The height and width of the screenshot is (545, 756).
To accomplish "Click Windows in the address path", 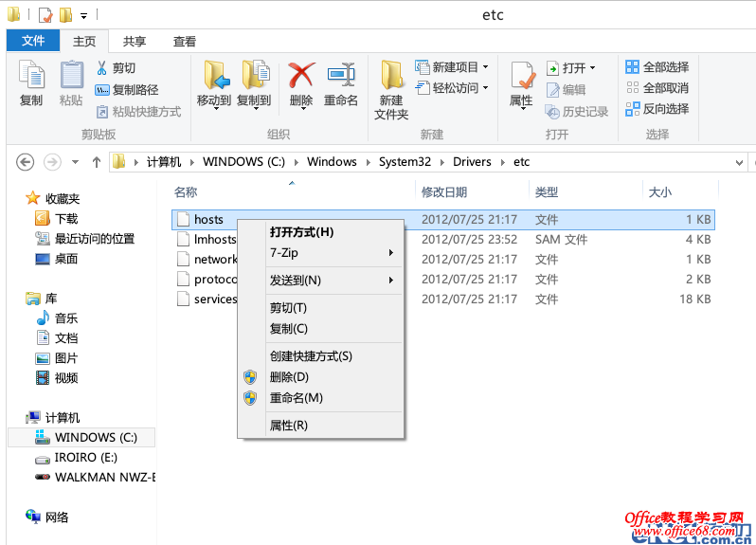I will pos(332,161).
